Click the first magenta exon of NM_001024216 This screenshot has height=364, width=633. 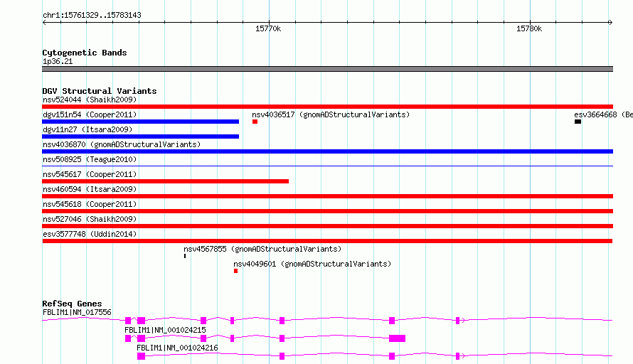(x=141, y=356)
